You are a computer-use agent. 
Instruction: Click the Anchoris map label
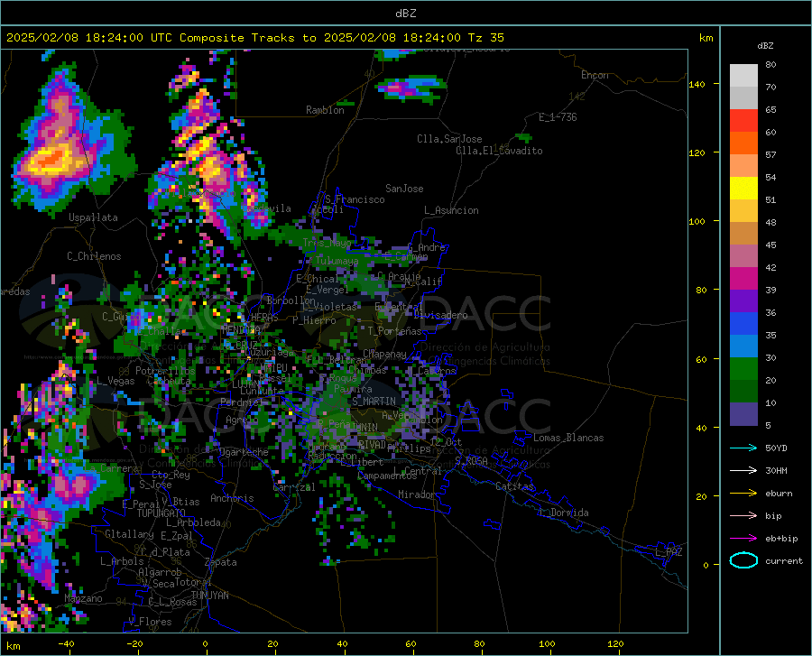tap(232, 498)
